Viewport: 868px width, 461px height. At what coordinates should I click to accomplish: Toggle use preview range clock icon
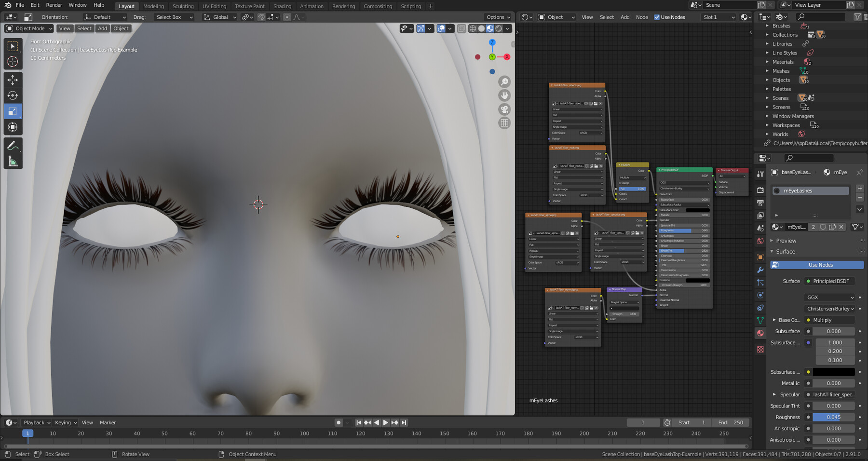coord(667,422)
